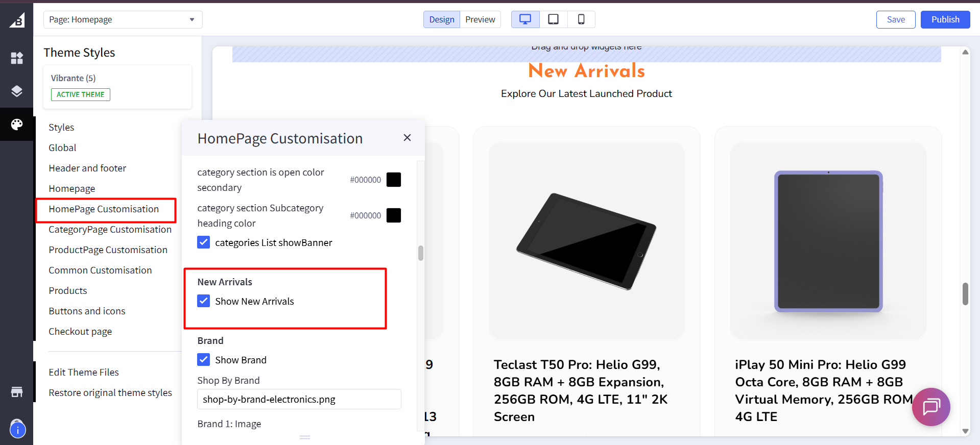
Task: Open Header and footer menu item
Action: tap(87, 168)
